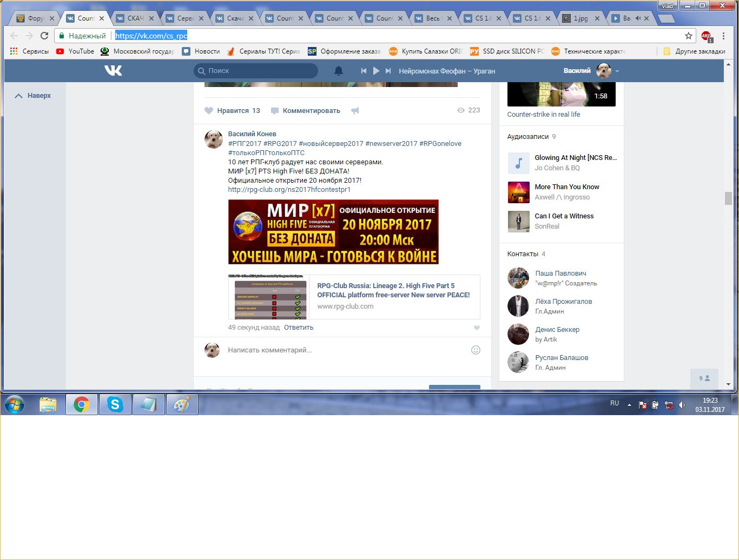Play the Нейромонах Феофан track
This screenshot has width=739, height=560.
point(376,71)
